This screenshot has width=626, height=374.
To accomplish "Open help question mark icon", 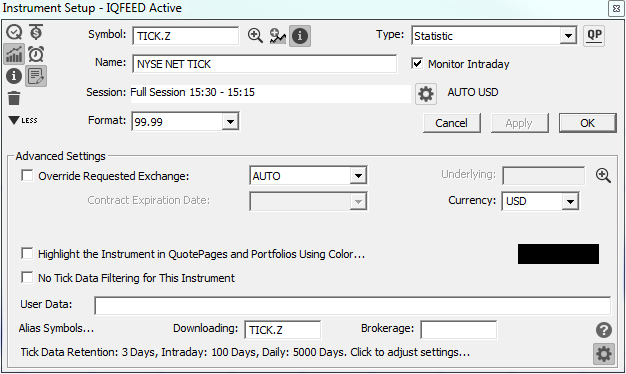I will (x=604, y=330).
